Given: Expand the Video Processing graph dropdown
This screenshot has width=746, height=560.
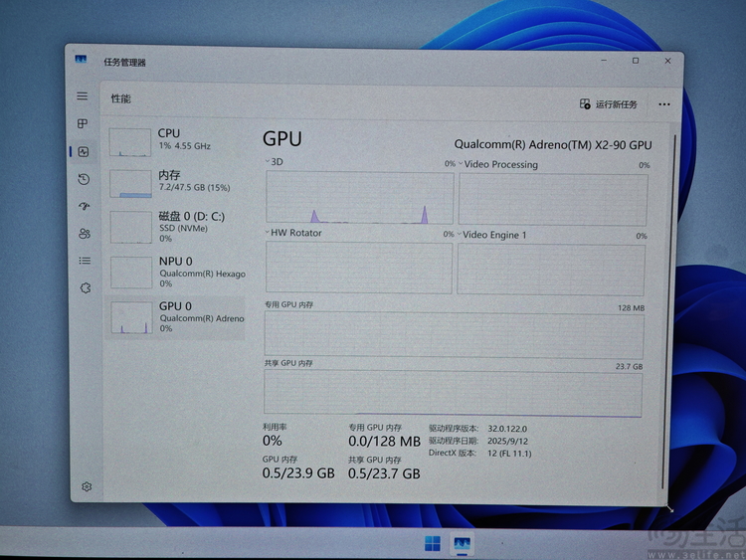Looking at the screenshot, I should tap(460, 164).
